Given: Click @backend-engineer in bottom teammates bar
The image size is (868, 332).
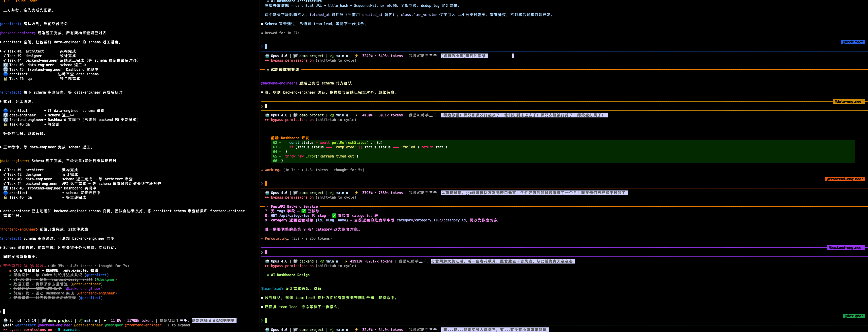Looking at the screenshot, I should pos(55,325).
